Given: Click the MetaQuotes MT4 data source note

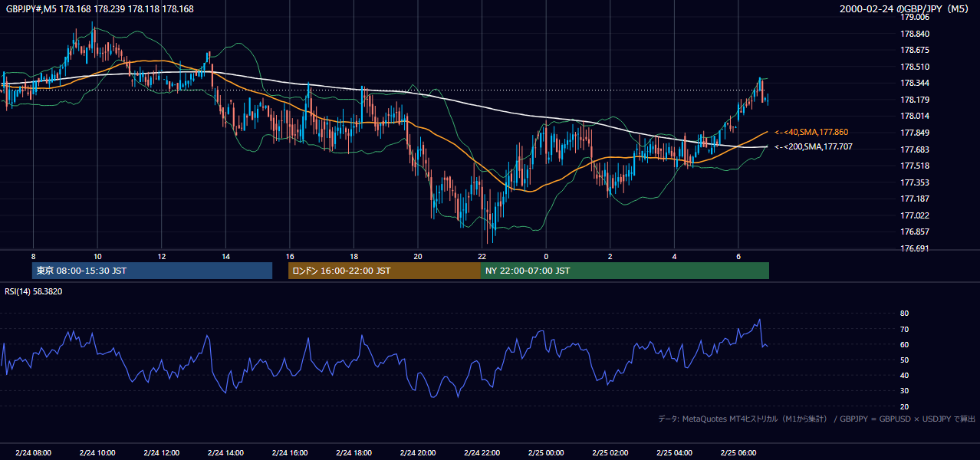Looking at the screenshot, I should (x=817, y=419).
